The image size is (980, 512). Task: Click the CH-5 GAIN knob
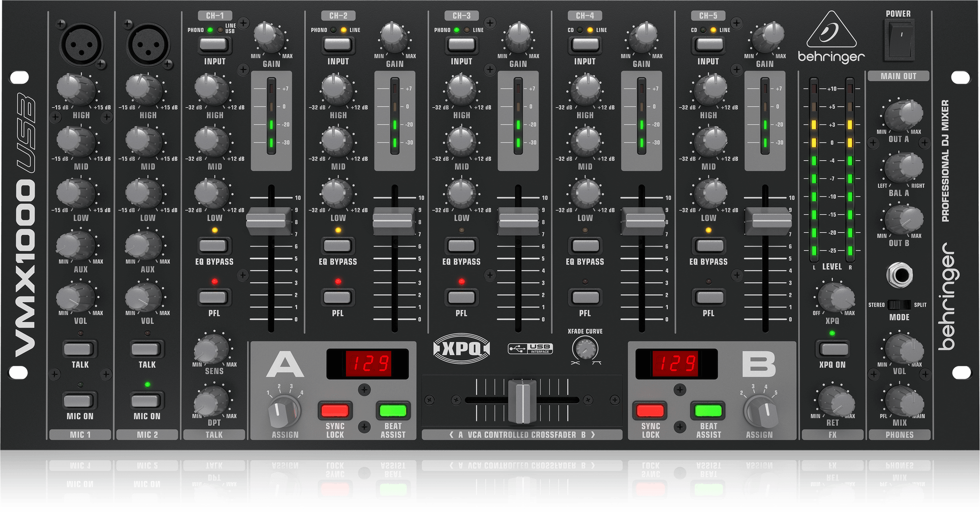click(x=767, y=38)
